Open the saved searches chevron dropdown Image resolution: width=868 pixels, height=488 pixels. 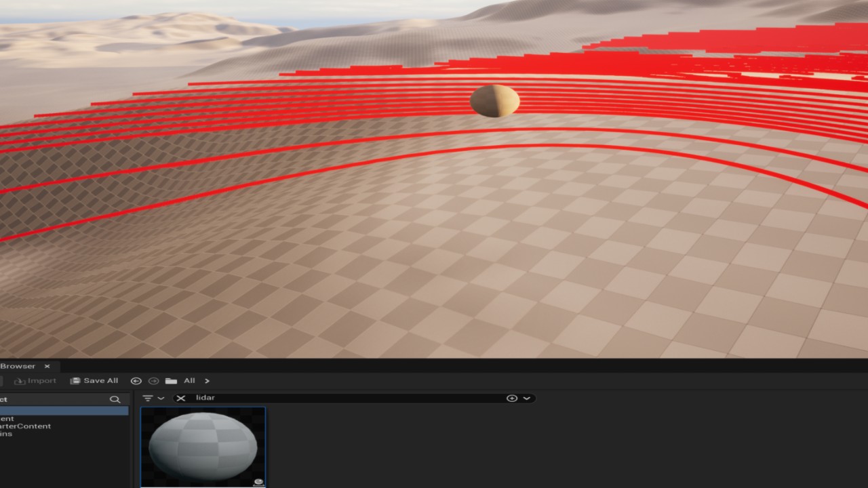(x=527, y=399)
